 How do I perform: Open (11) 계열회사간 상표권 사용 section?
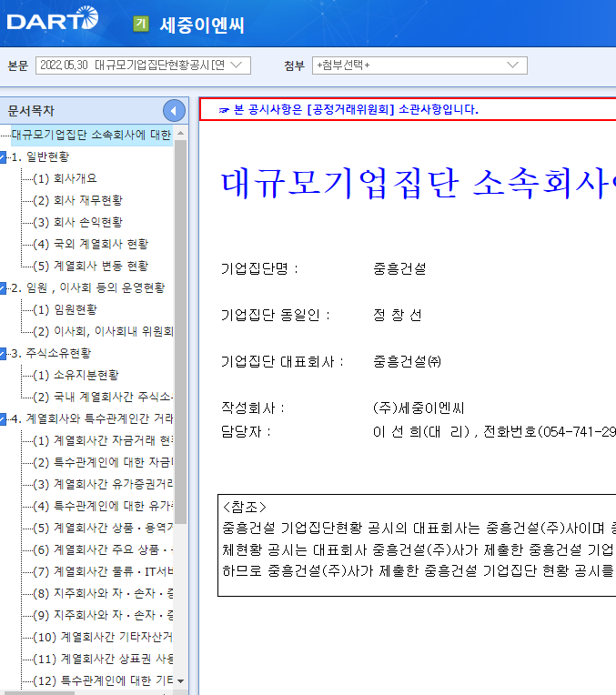point(103,659)
